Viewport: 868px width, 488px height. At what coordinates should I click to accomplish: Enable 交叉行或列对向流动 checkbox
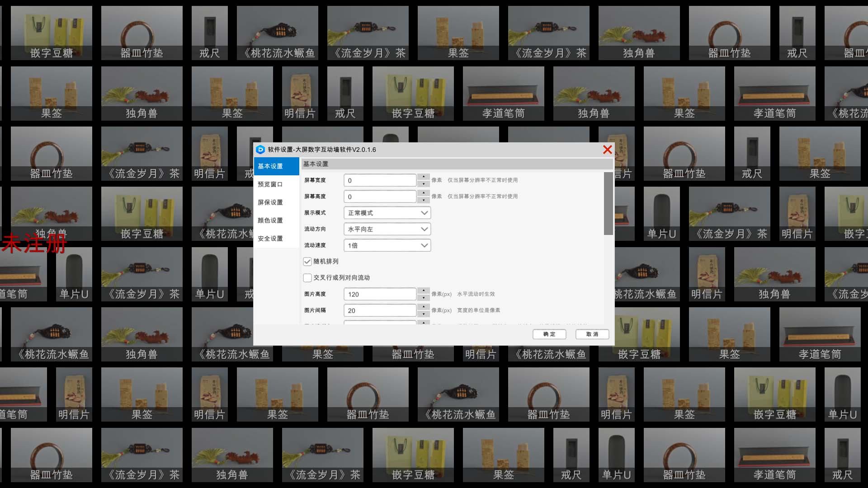[307, 278]
